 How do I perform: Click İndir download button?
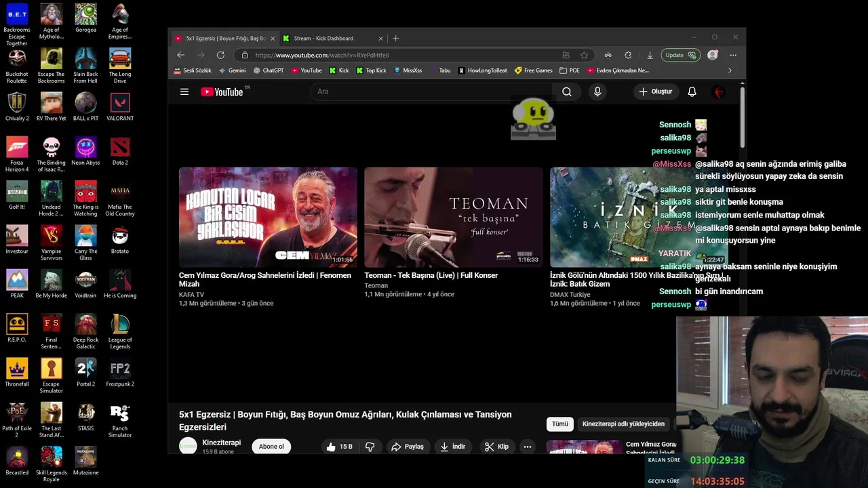(x=453, y=447)
